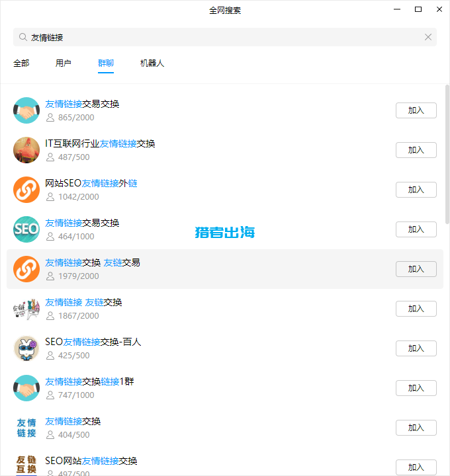Open rabbit avatar of SEO友情链接交换-百人

[26, 348]
